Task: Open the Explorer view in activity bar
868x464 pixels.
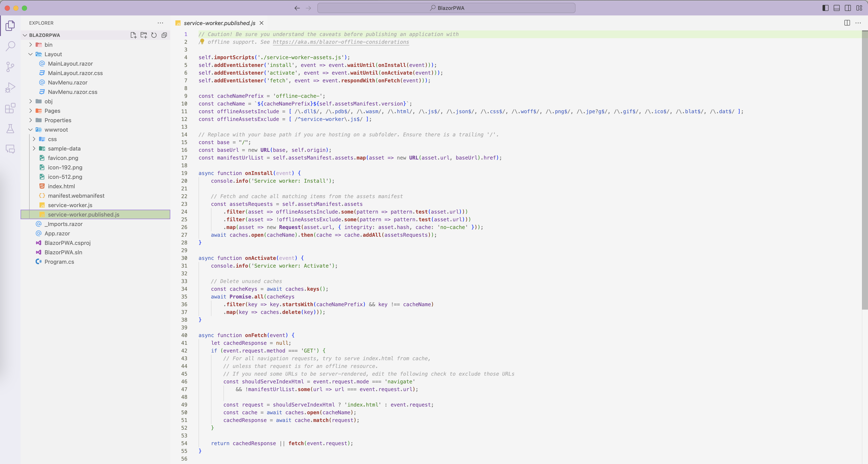Action: [11, 26]
